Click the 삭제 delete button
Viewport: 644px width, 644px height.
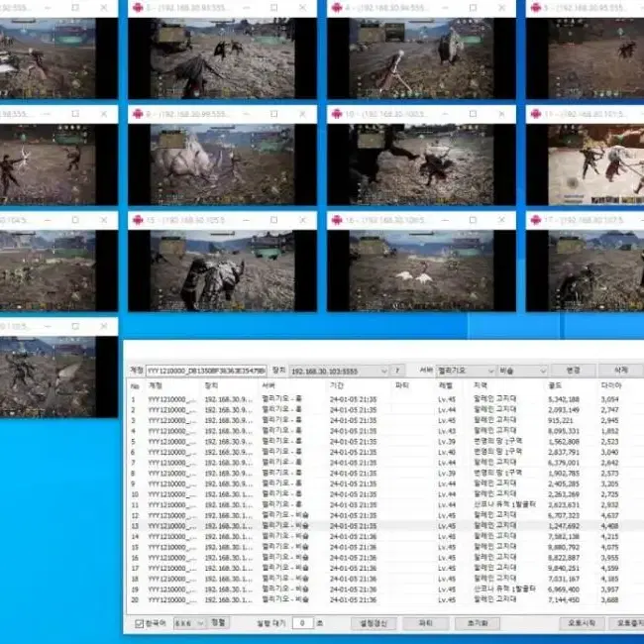point(620,371)
